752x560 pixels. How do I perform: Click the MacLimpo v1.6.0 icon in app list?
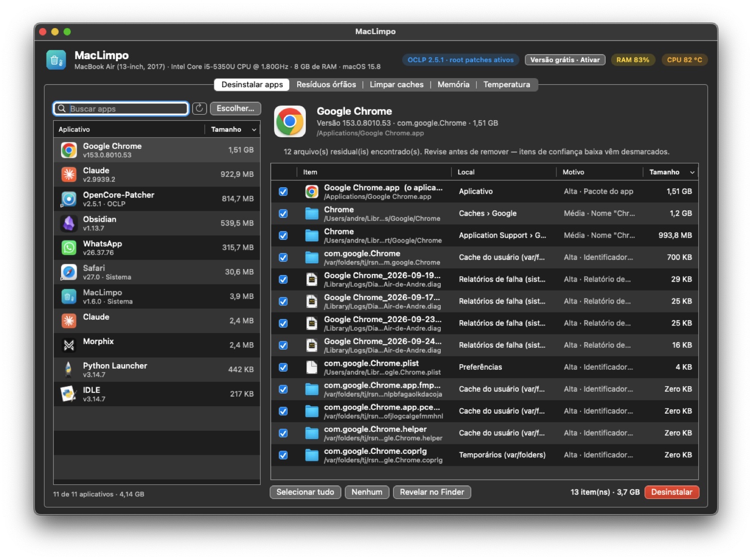(x=69, y=297)
